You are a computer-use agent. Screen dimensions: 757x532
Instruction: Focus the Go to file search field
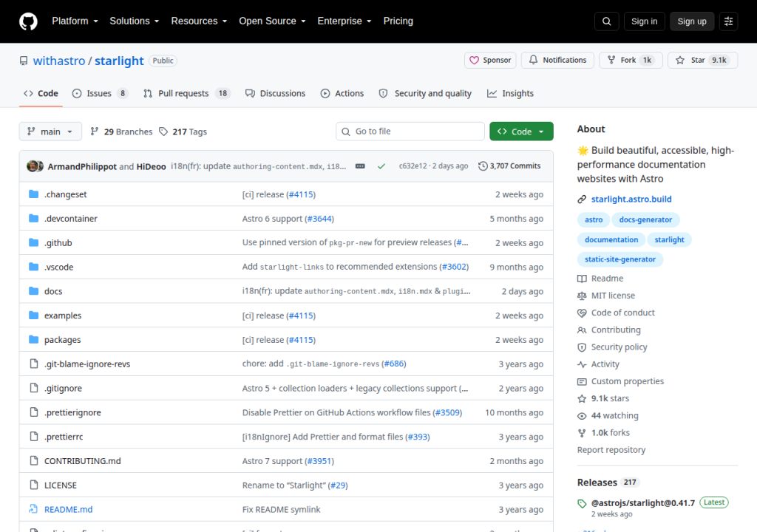click(x=410, y=132)
